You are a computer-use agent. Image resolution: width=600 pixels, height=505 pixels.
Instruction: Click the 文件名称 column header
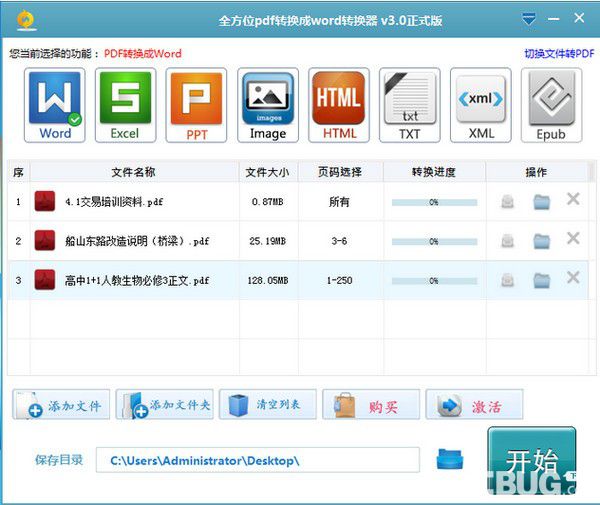(134, 172)
